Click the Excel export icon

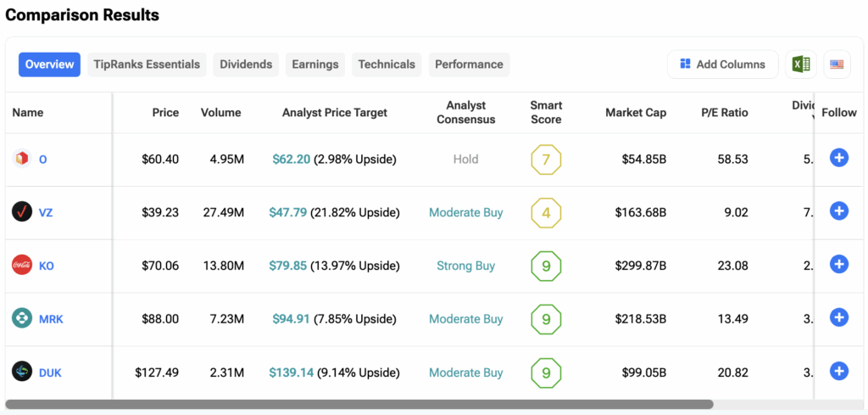coord(800,64)
